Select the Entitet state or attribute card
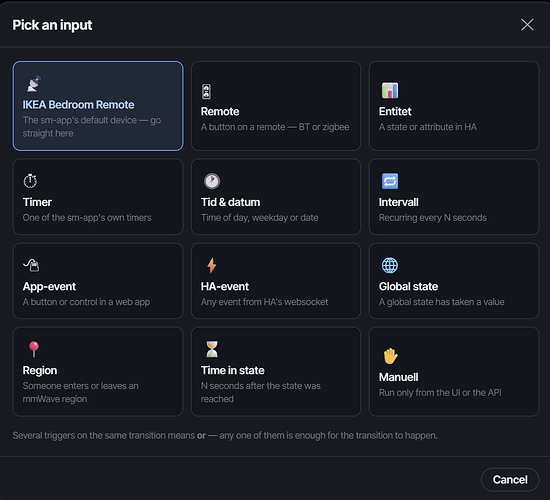 [454, 106]
